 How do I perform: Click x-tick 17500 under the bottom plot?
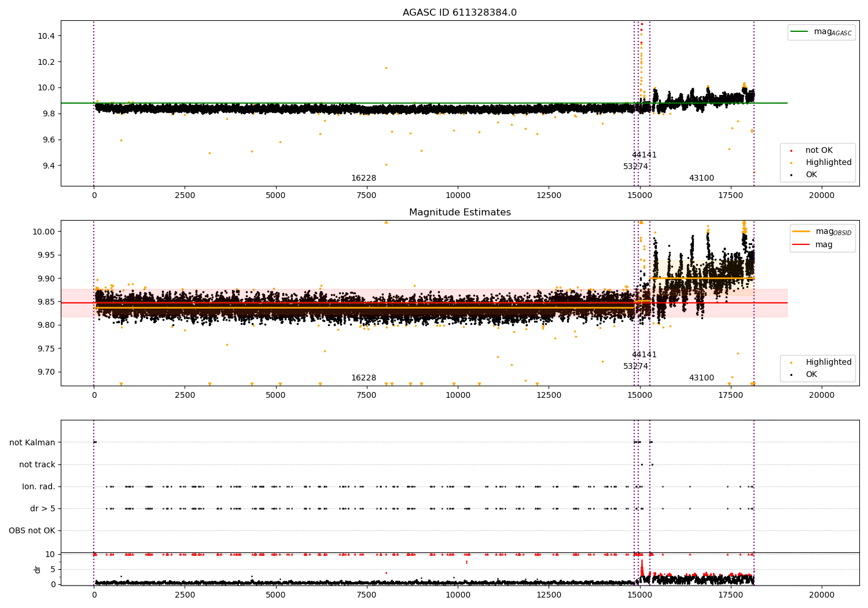pos(731,595)
